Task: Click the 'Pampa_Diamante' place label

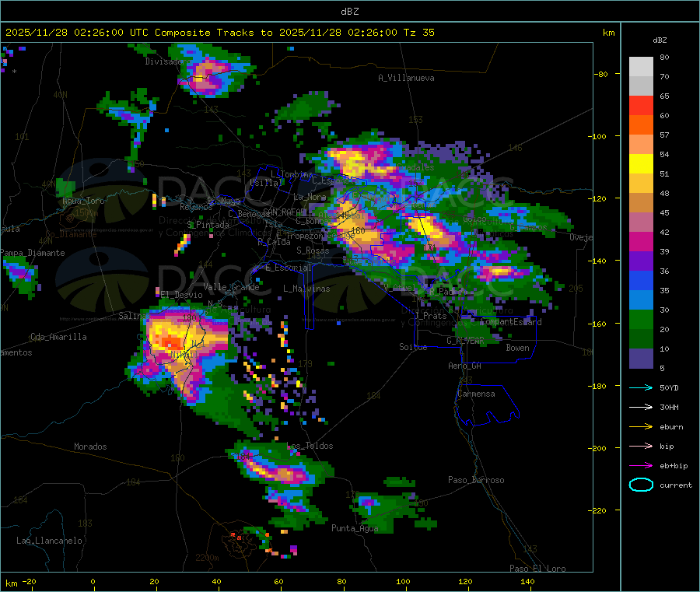Action: click(33, 253)
